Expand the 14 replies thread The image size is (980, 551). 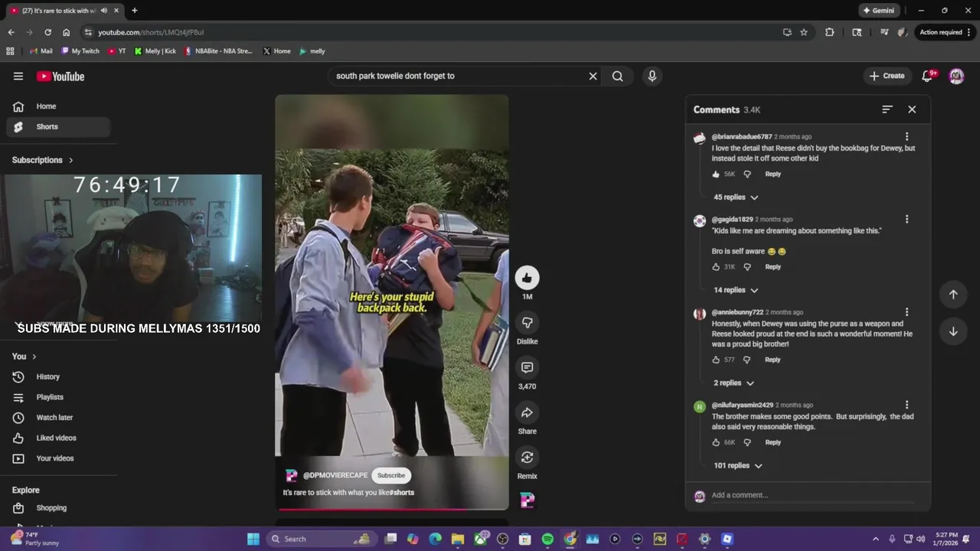[736, 290]
